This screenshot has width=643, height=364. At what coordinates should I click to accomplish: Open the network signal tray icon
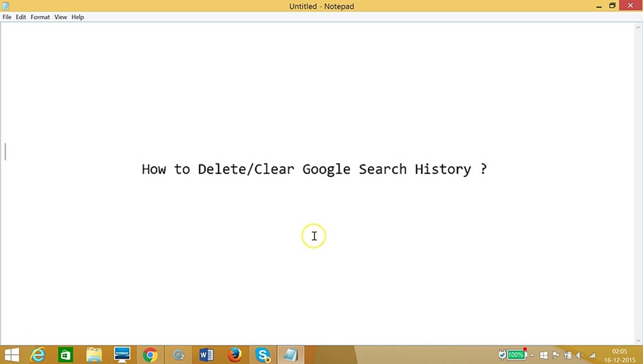[x=592, y=355]
